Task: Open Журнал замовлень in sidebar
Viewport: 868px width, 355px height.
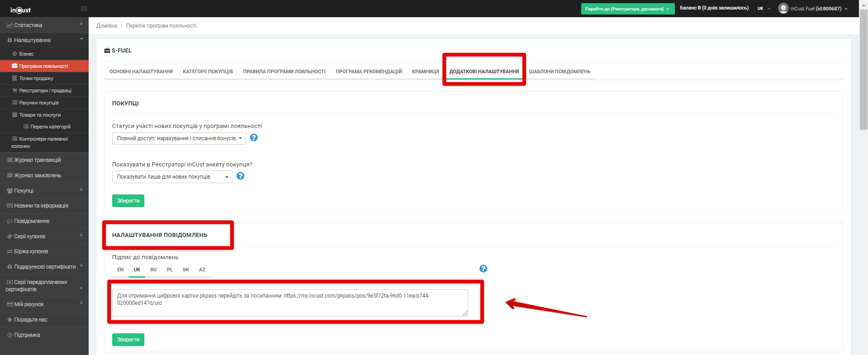Action: [x=44, y=175]
